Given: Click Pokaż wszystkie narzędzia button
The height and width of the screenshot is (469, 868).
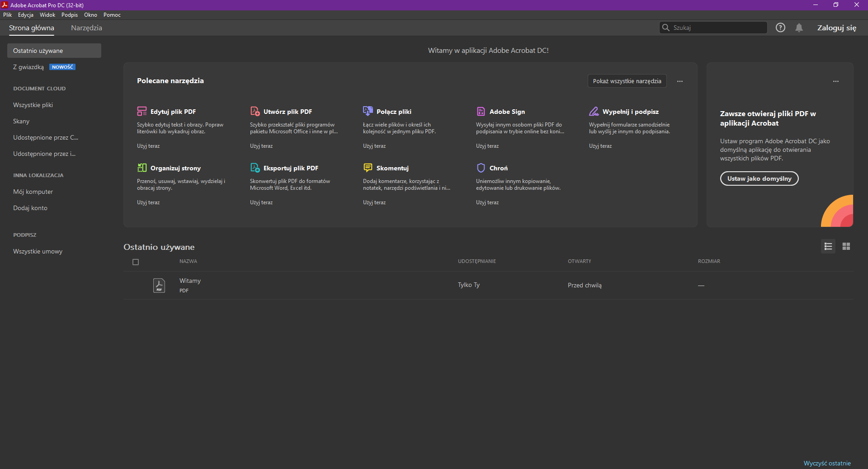Looking at the screenshot, I should click(x=627, y=81).
